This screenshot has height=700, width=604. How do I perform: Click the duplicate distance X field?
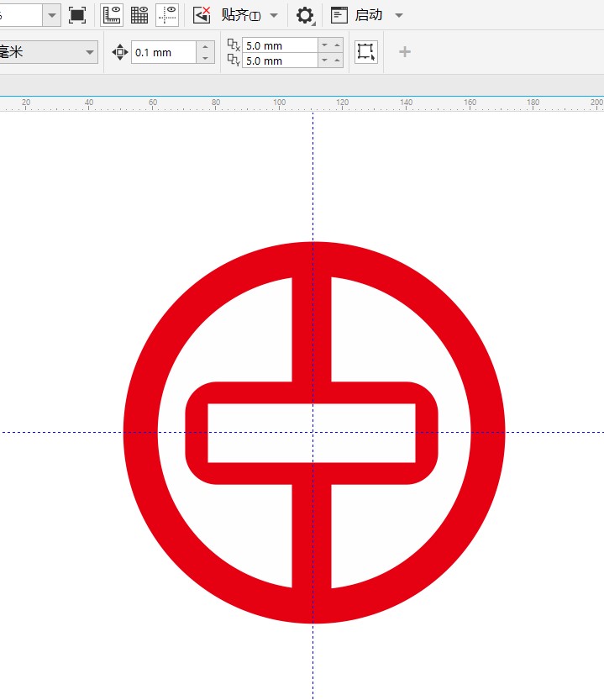[280, 45]
